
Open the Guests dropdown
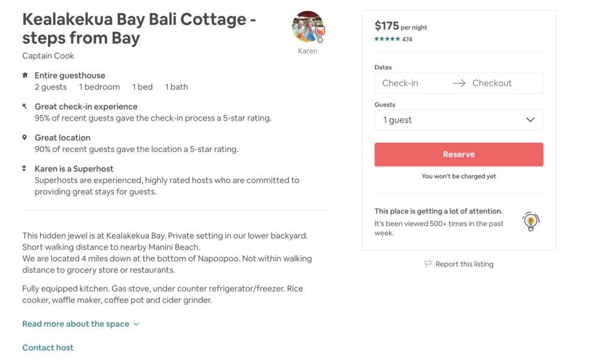click(458, 120)
